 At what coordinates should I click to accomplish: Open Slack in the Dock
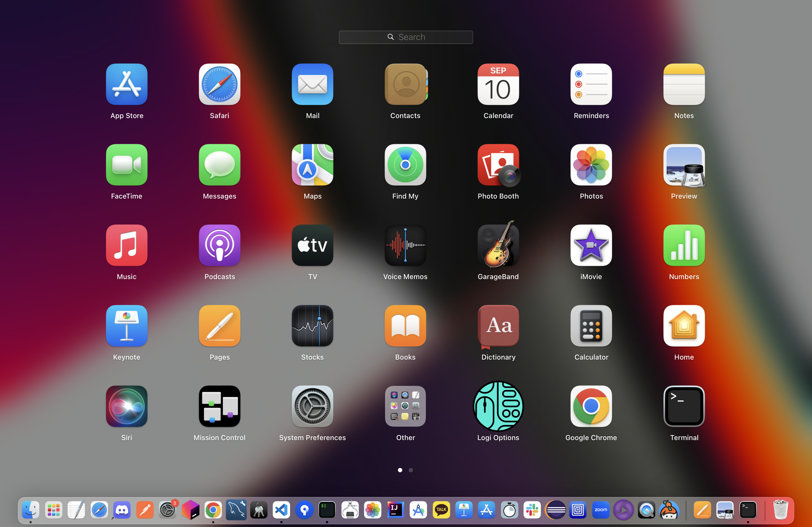(532, 510)
